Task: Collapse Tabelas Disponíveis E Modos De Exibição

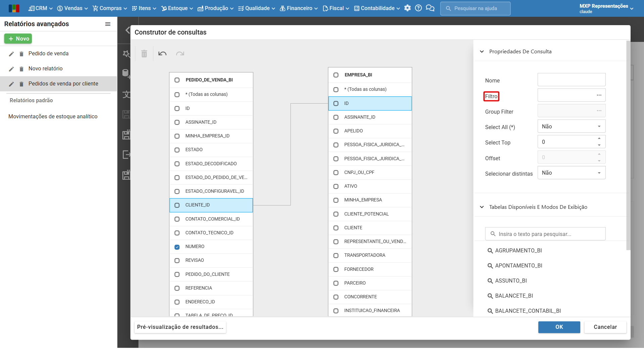Action: click(482, 207)
